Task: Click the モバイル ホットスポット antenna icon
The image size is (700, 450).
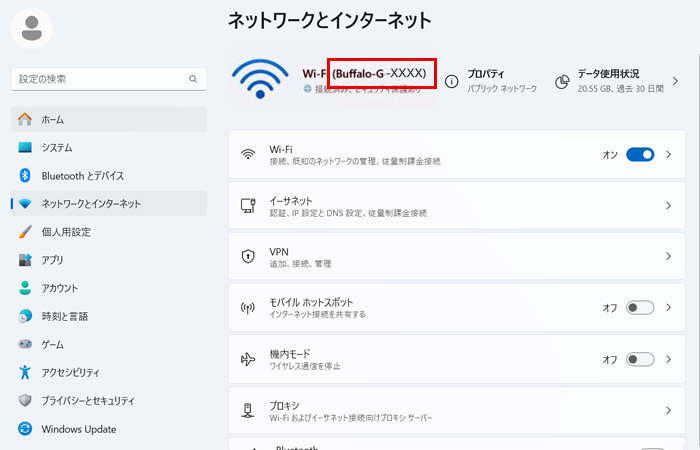Action: point(248,308)
